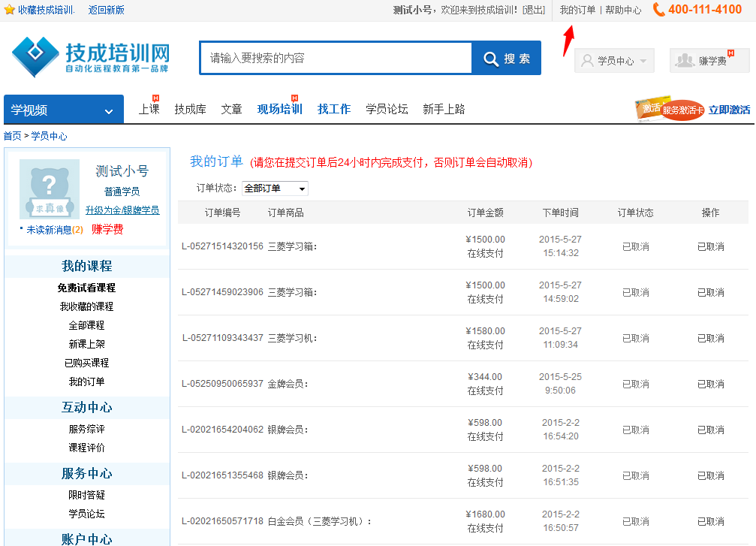
Task: Click order number L-05250950065937
Action: tap(222, 384)
